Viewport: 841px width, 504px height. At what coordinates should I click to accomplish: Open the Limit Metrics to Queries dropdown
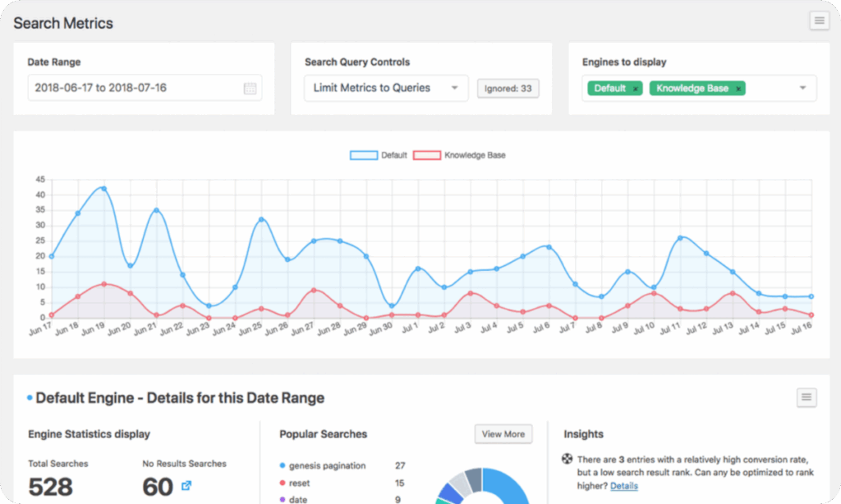[x=386, y=88]
